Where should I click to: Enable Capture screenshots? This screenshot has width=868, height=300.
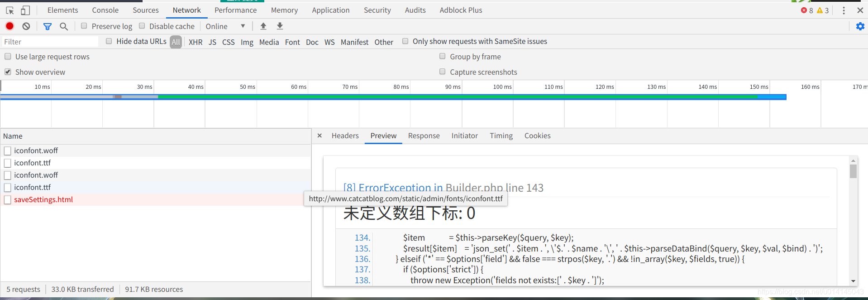click(442, 72)
